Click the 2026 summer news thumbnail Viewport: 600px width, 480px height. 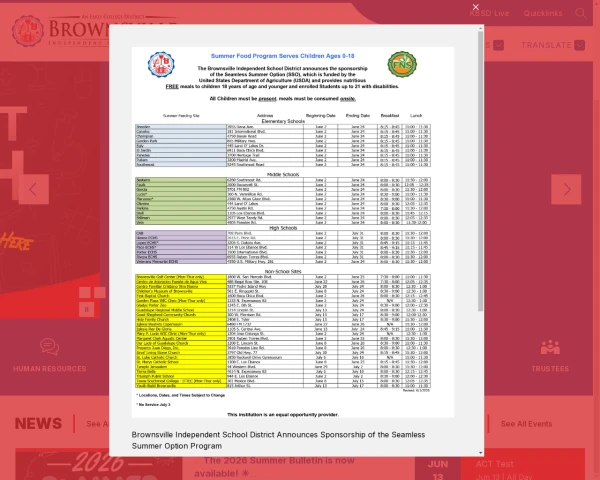coord(99,465)
